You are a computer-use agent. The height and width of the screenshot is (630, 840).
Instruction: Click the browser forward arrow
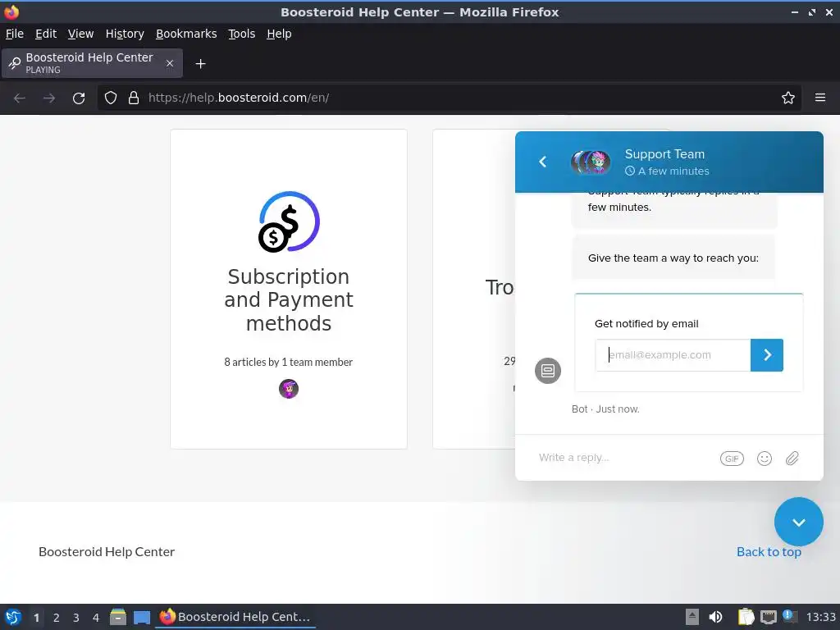pos(49,98)
